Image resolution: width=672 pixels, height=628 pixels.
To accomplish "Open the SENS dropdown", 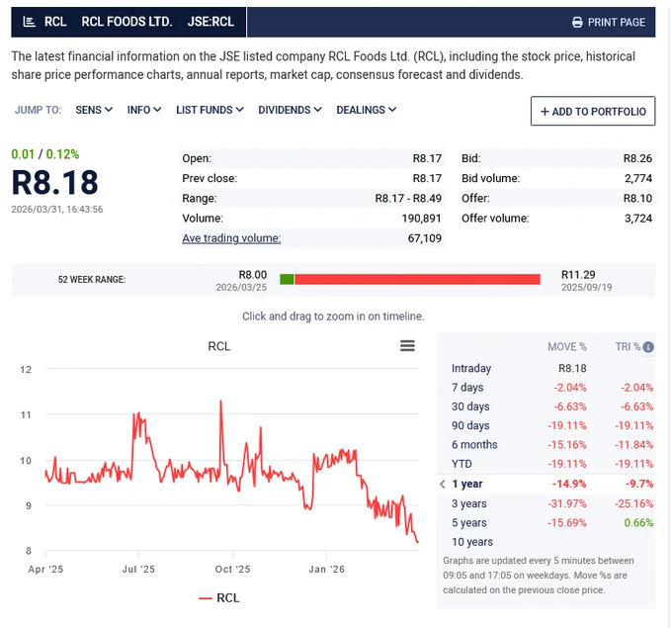I will (94, 110).
